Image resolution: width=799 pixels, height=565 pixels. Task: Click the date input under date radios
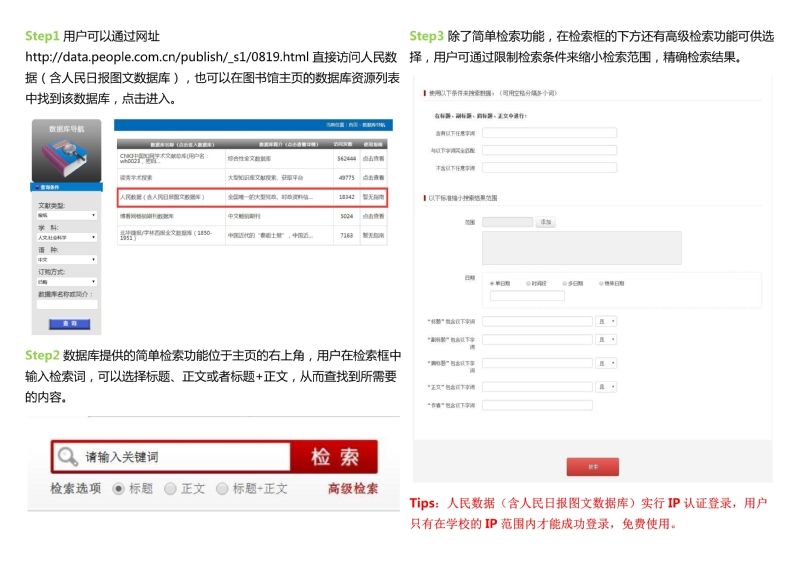527,295
